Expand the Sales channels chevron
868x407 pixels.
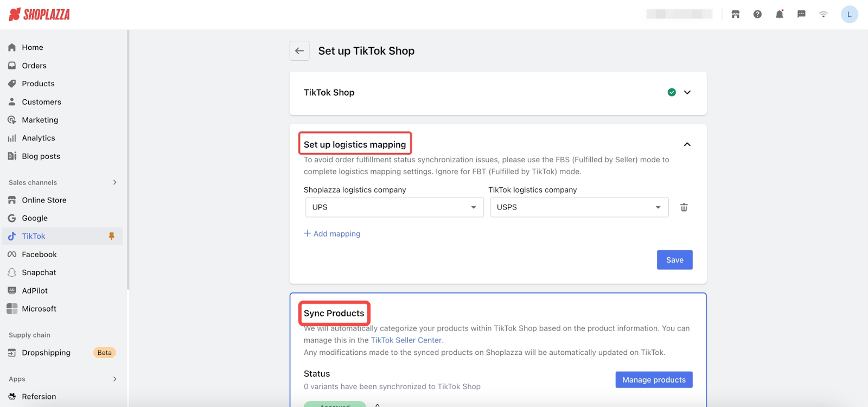point(114,182)
